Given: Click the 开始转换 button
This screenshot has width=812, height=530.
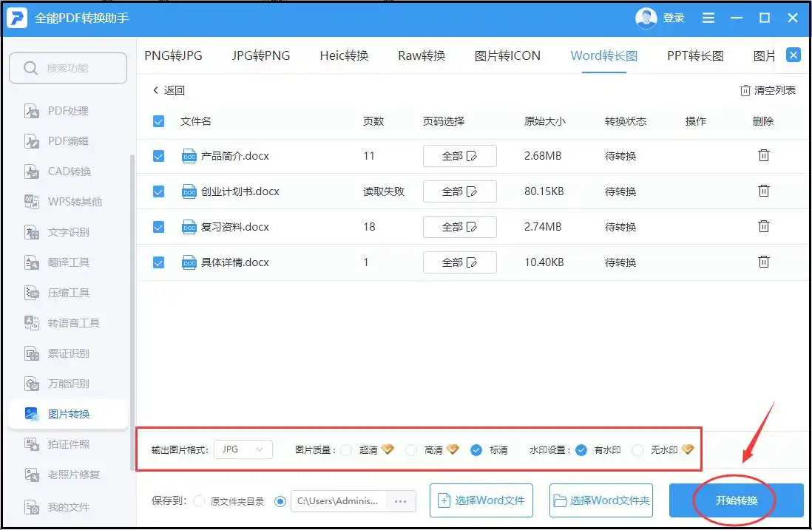Looking at the screenshot, I should (x=736, y=500).
